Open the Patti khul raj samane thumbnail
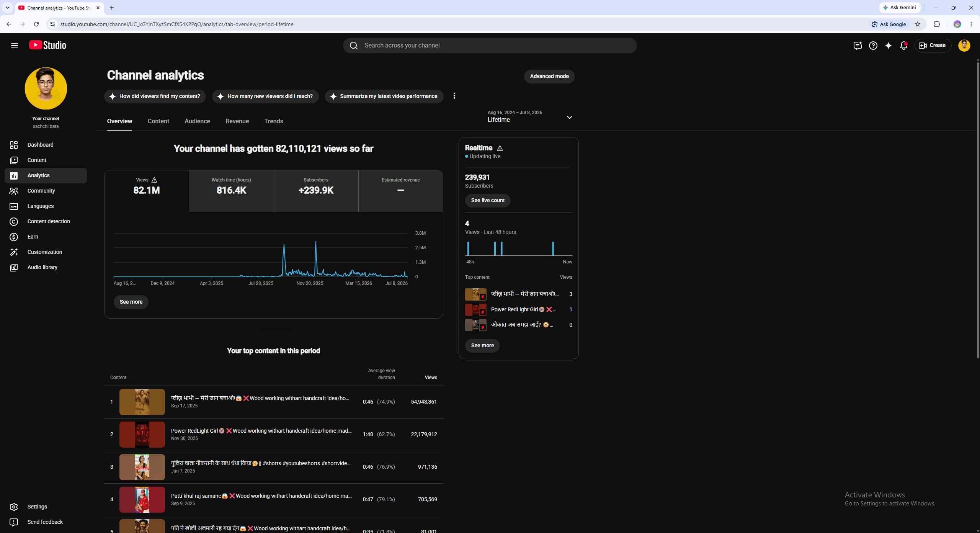 click(x=142, y=500)
